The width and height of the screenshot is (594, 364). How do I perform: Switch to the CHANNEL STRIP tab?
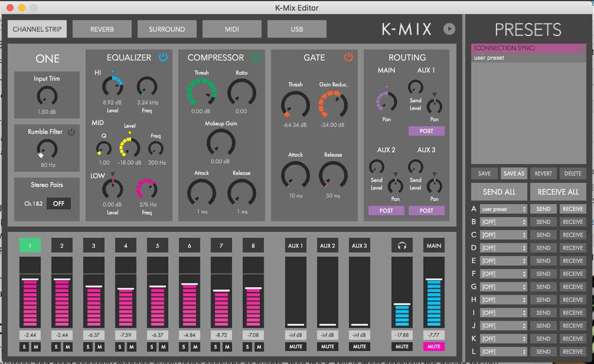point(37,29)
